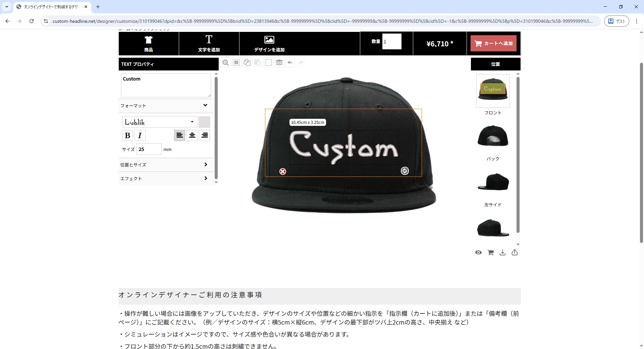Open the Lublik font dropdown

click(x=159, y=122)
